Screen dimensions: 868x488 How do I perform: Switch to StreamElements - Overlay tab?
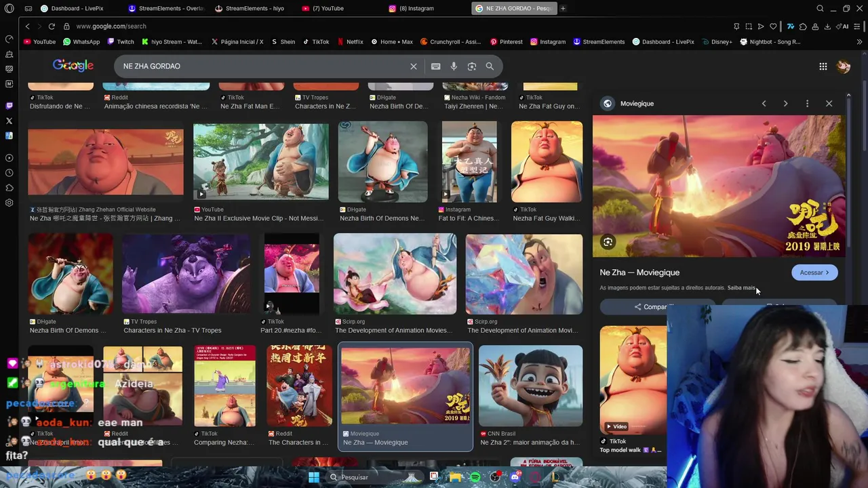(166, 9)
